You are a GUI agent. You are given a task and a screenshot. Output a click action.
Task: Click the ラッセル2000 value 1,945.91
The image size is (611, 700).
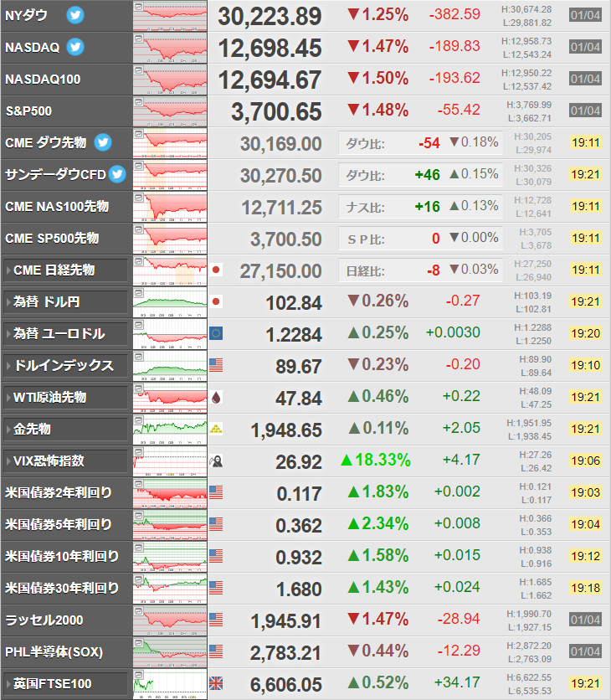(286, 621)
